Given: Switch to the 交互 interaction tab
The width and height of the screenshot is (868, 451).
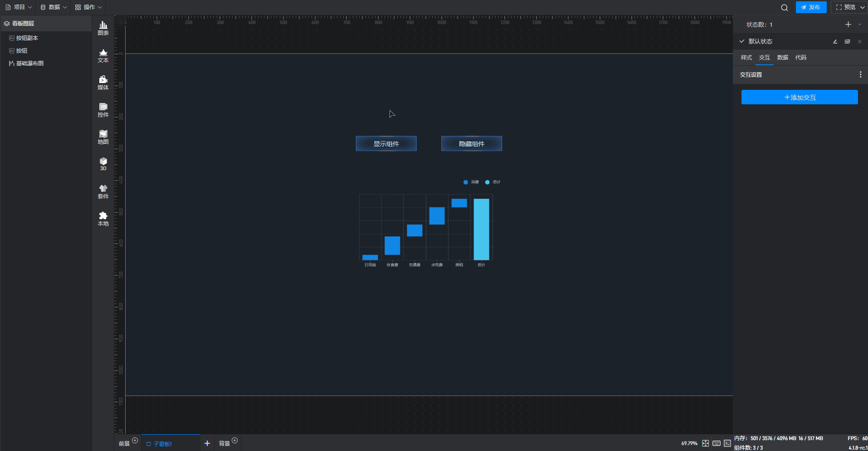Looking at the screenshot, I should pyautogui.click(x=764, y=58).
